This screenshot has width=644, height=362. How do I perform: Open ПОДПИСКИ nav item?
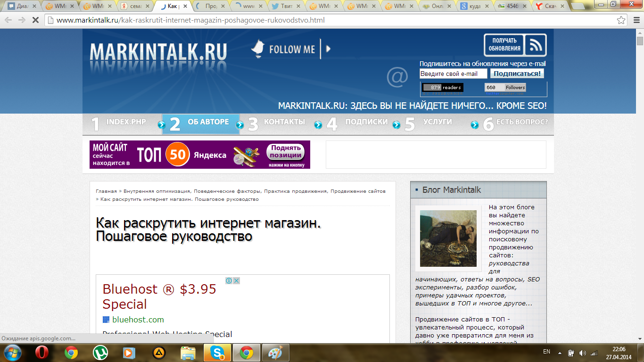[366, 122]
